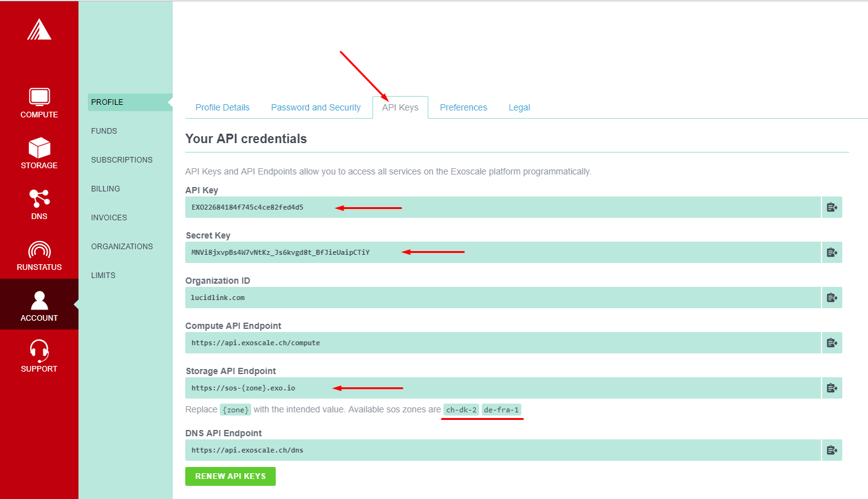Copy the DNS API Endpoint

(832, 450)
